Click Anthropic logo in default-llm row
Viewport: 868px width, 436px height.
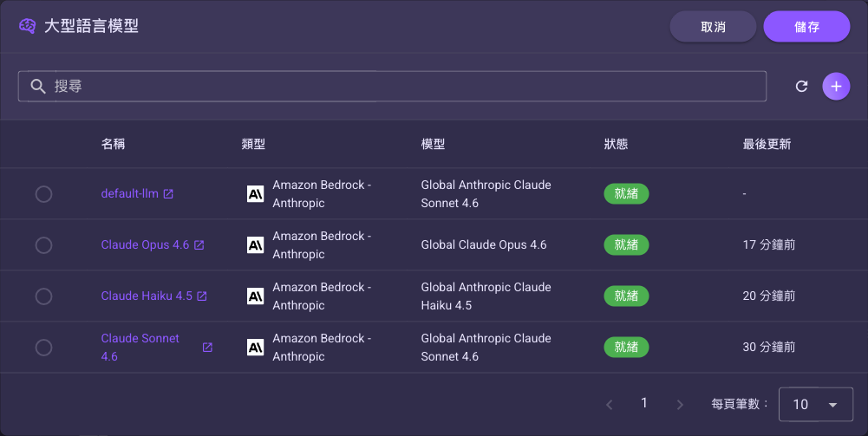point(255,193)
